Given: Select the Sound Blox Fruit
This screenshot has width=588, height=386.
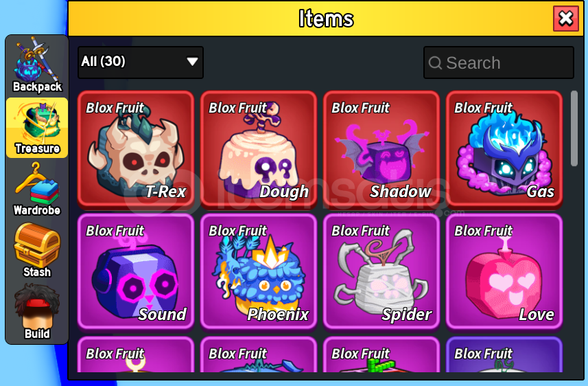Looking at the screenshot, I should [136, 271].
